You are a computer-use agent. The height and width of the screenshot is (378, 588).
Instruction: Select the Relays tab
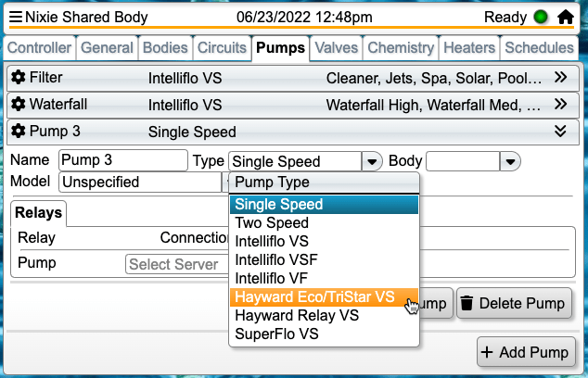click(x=39, y=213)
